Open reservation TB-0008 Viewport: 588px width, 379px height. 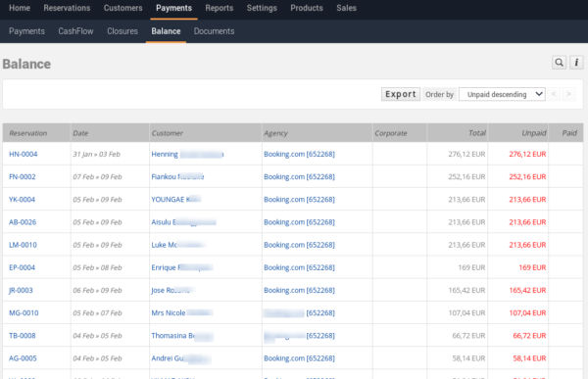point(23,336)
